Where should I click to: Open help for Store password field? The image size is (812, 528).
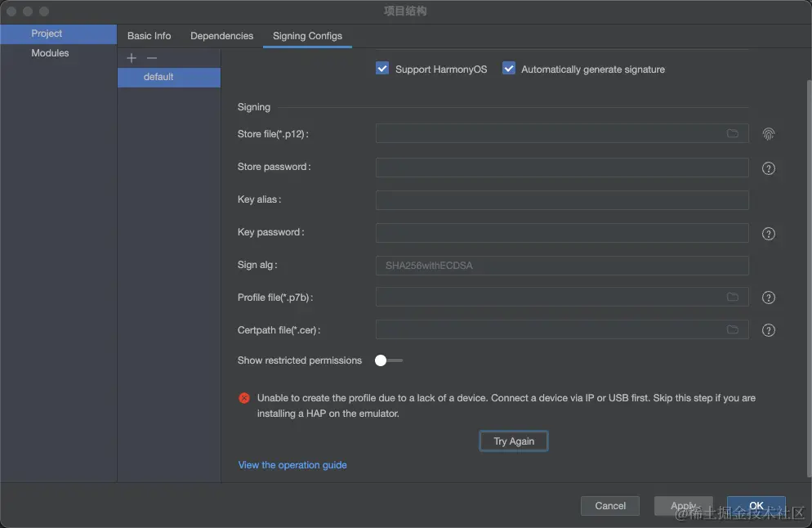[769, 168]
